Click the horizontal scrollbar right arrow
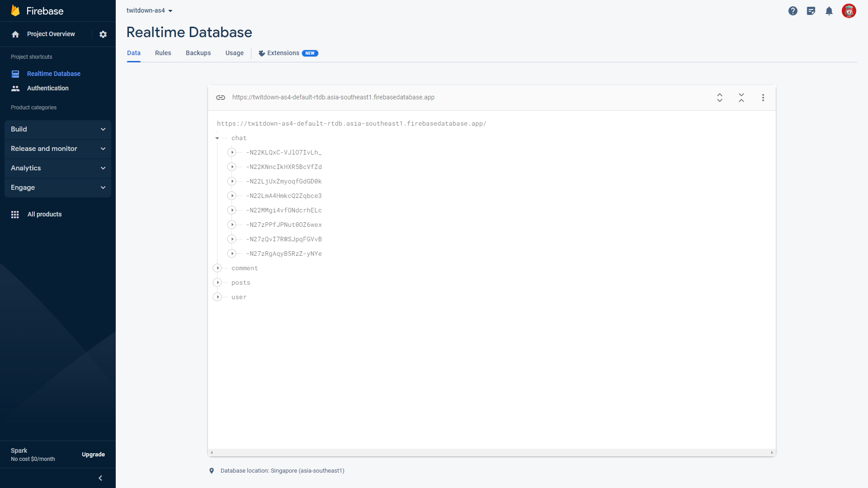 click(x=772, y=452)
